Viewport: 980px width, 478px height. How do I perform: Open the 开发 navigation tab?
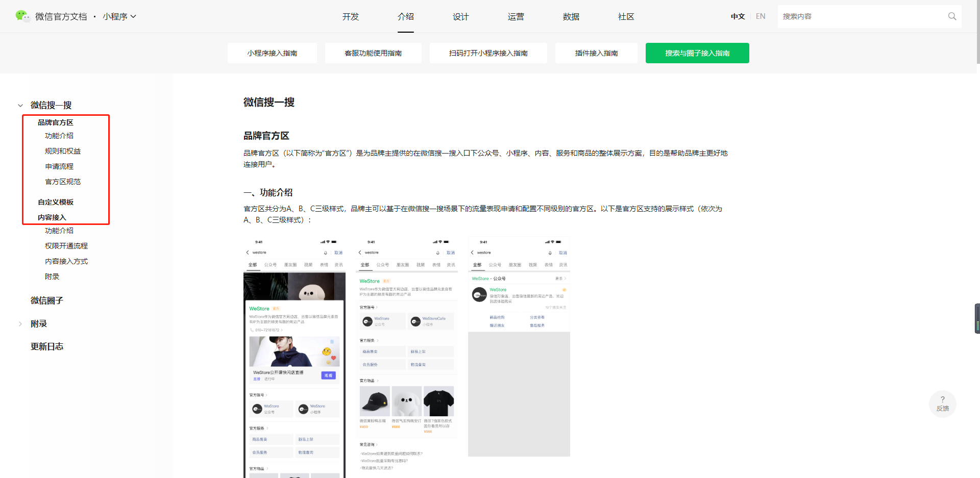pyautogui.click(x=351, y=16)
